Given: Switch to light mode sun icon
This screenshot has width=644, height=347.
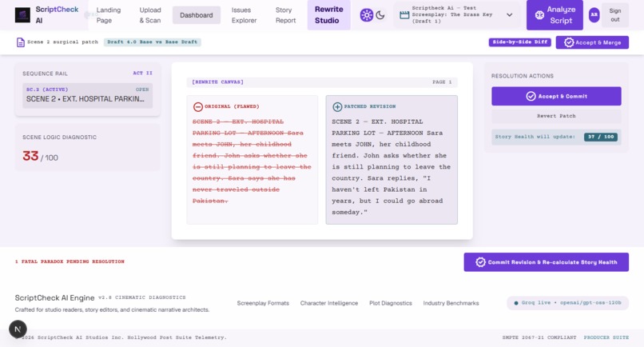Looking at the screenshot, I should point(367,15).
